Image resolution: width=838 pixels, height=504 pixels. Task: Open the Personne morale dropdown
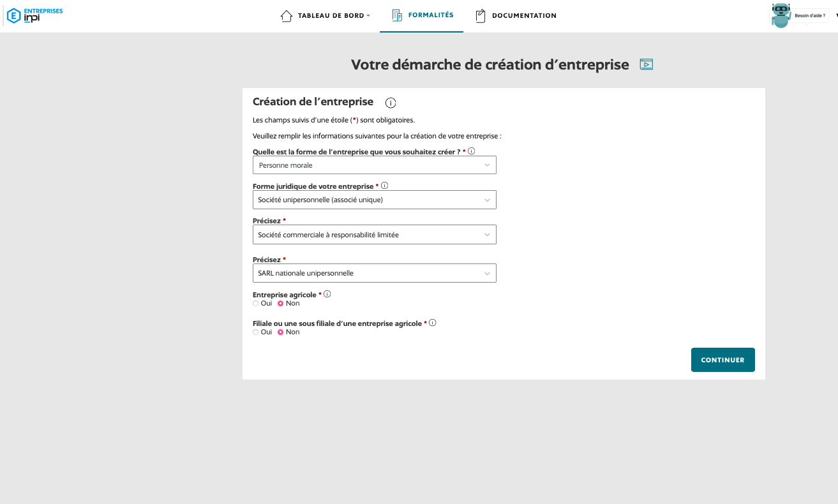(x=375, y=165)
